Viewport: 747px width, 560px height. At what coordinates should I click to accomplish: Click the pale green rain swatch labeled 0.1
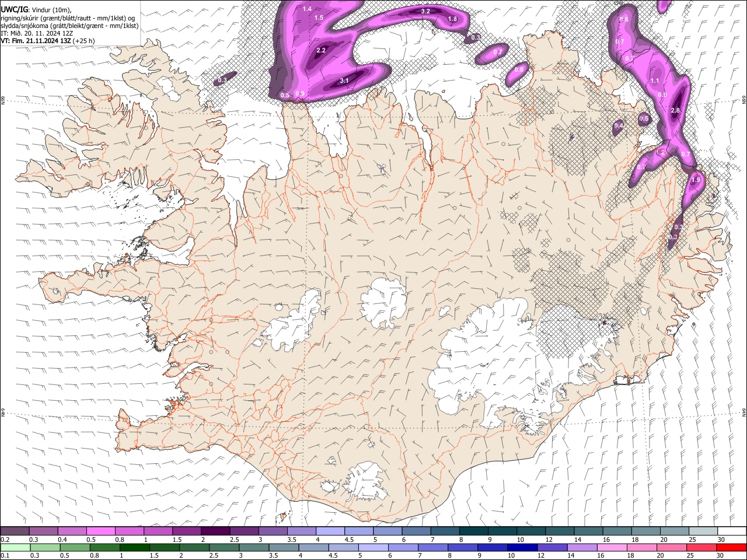point(15,547)
